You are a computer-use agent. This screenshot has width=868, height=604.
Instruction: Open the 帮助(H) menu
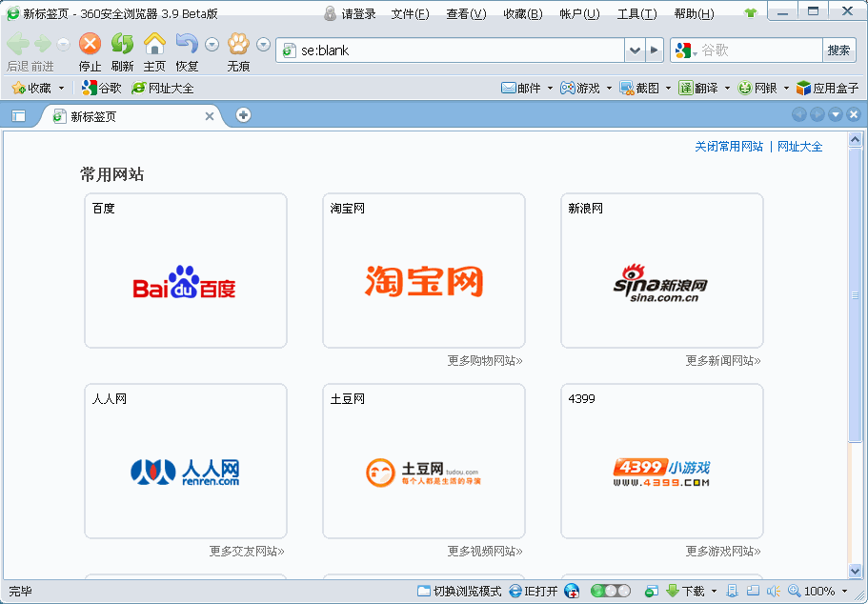pyautogui.click(x=695, y=14)
